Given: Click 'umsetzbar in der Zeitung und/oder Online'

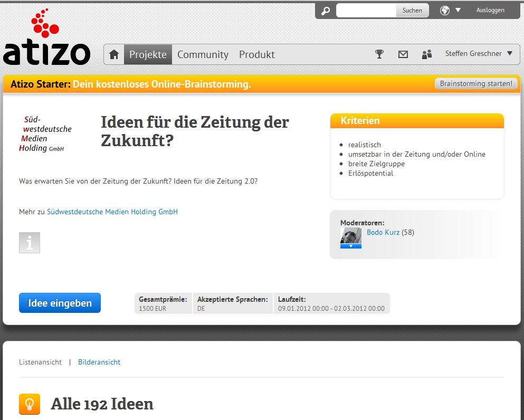Looking at the screenshot, I should point(417,155).
